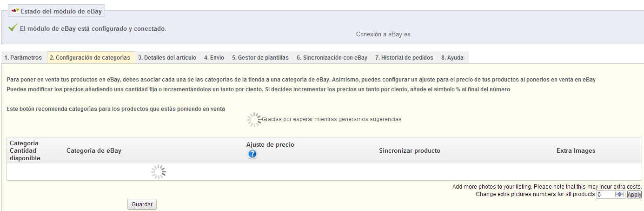Click the Estado del módulo de eBay title
The width and height of the screenshot is (644, 211).
[x=62, y=10]
